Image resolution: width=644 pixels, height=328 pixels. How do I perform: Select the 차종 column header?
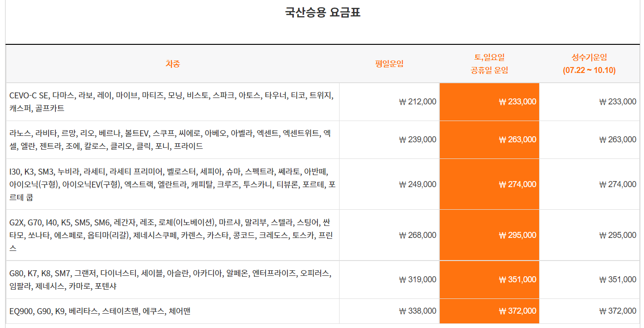tap(171, 64)
